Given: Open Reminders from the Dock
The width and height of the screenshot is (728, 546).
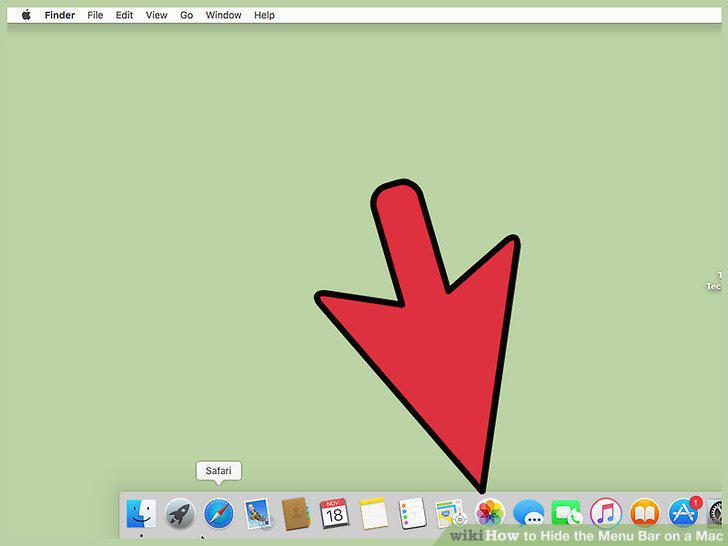Looking at the screenshot, I should point(412,514).
